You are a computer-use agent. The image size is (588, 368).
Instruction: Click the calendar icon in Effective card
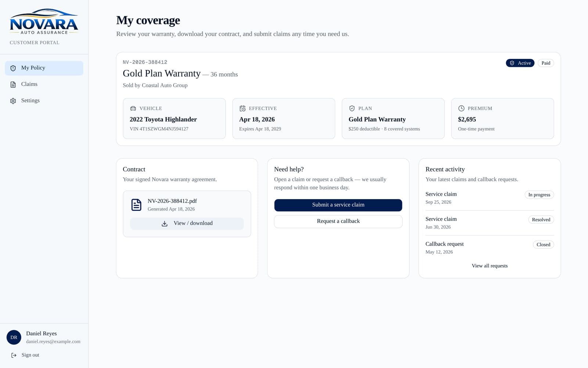[x=243, y=109]
